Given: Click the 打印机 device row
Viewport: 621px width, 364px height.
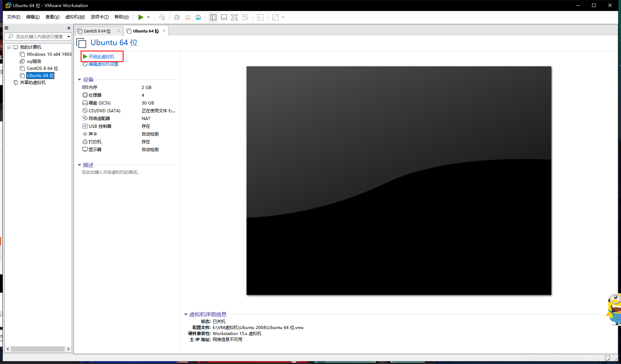Looking at the screenshot, I should 129,142.
